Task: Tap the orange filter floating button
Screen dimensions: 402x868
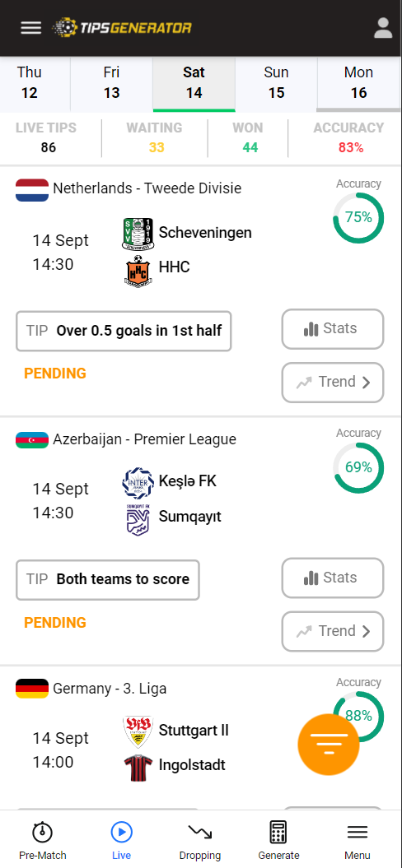Action: [x=329, y=745]
